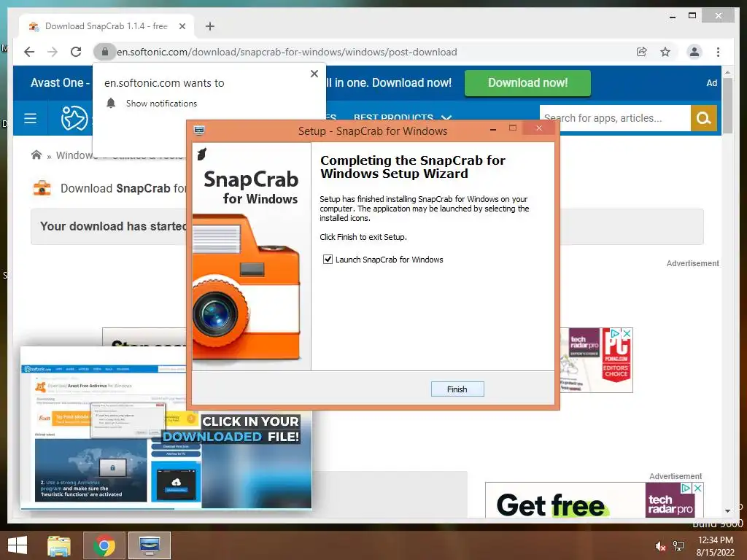747x560 pixels.
Task: Close the Get free ad banner
Action: (x=698, y=488)
